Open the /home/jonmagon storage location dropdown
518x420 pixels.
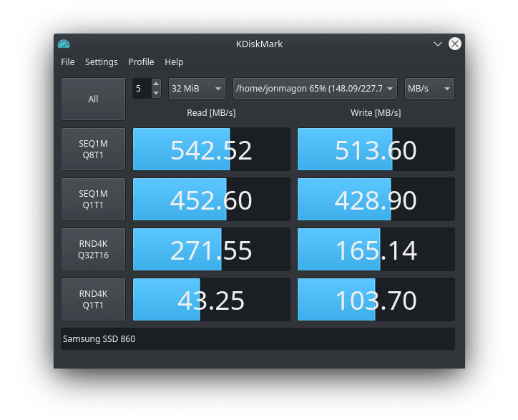point(315,89)
